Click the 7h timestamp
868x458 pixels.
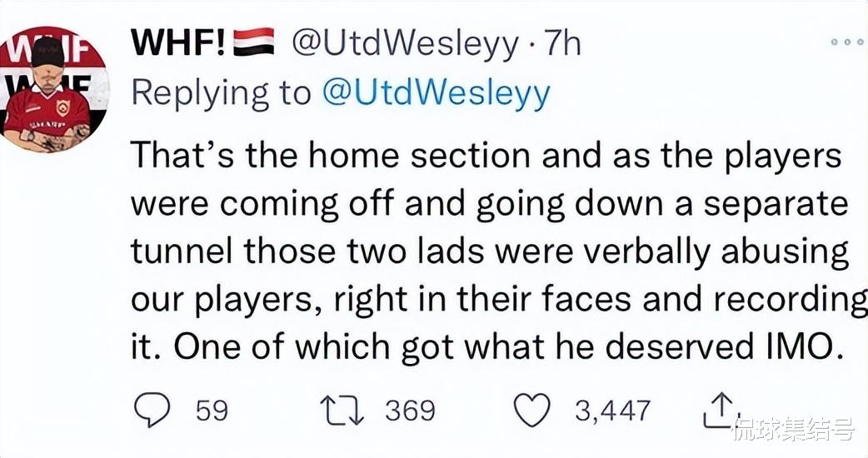562,43
